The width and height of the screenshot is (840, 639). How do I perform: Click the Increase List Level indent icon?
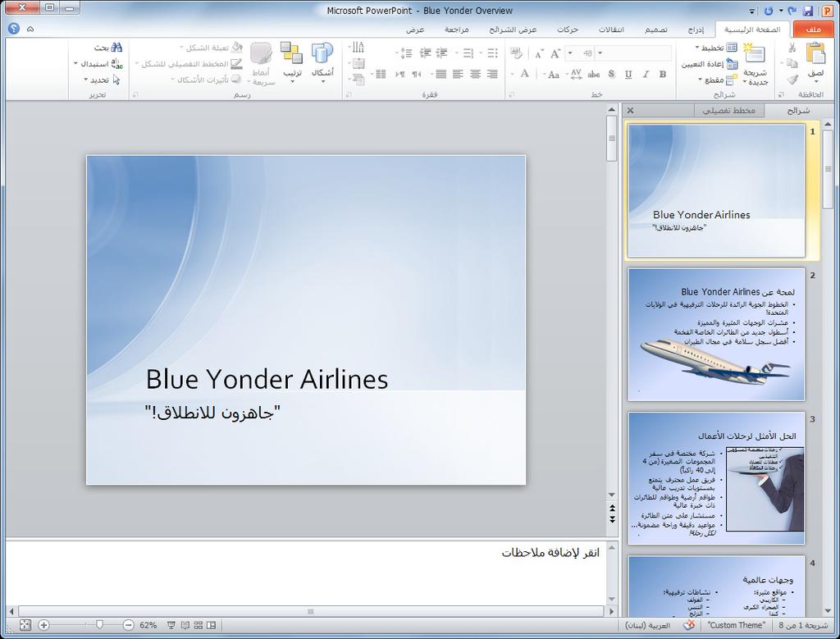426,53
